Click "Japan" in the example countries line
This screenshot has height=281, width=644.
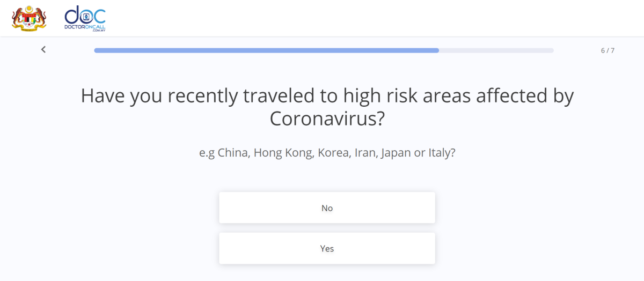(x=396, y=153)
